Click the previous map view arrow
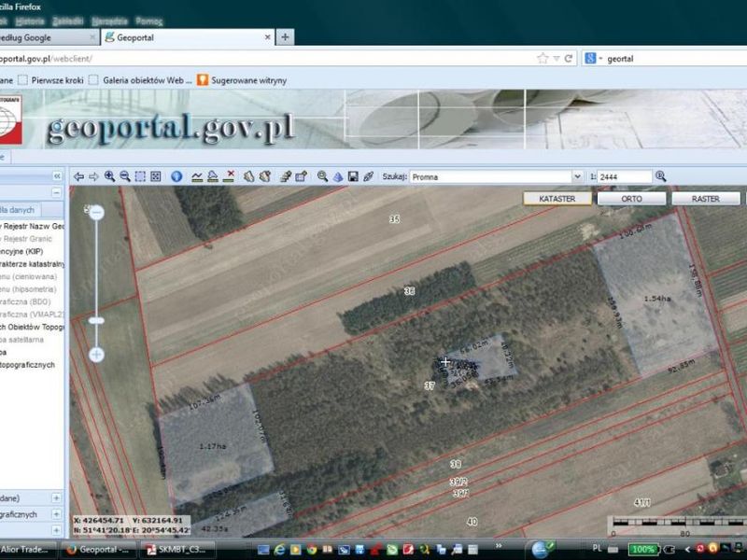Image resolution: width=747 pixels, height=560 pixels. (x=79, y=176)
